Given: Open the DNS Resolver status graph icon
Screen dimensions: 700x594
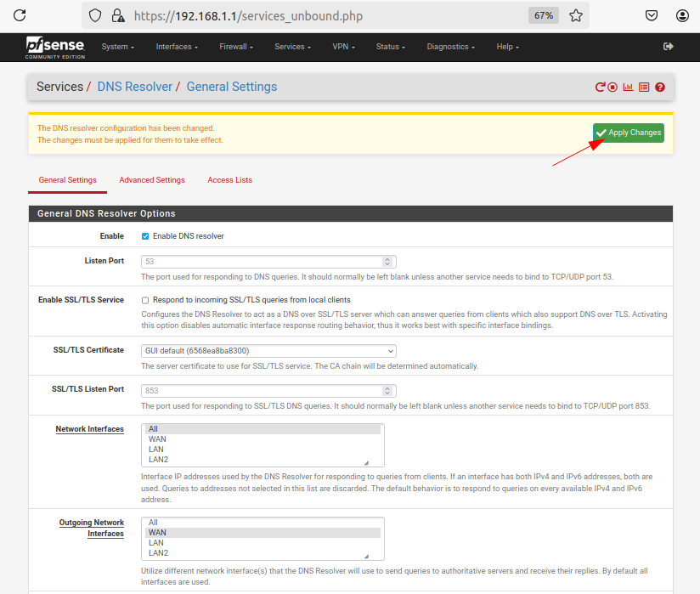Looking at the screenshot, I should point(628,87).
